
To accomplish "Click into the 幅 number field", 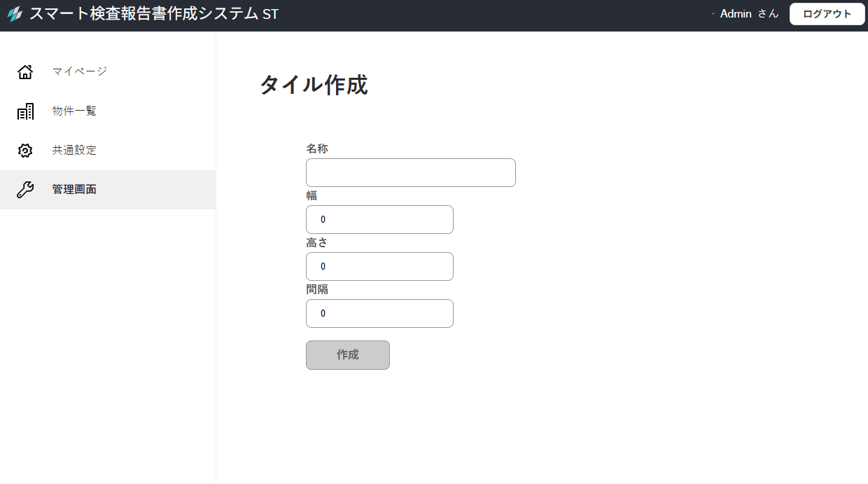I will 379,220.
